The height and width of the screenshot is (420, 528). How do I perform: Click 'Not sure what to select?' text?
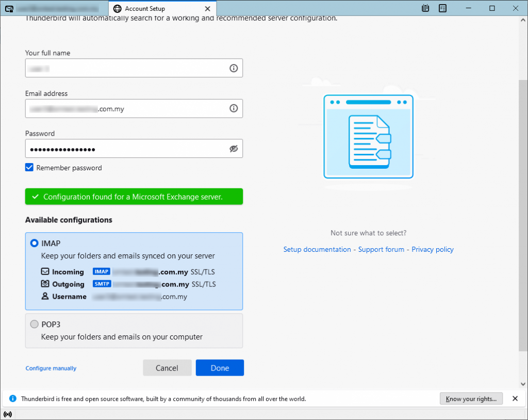click(368, 233)
